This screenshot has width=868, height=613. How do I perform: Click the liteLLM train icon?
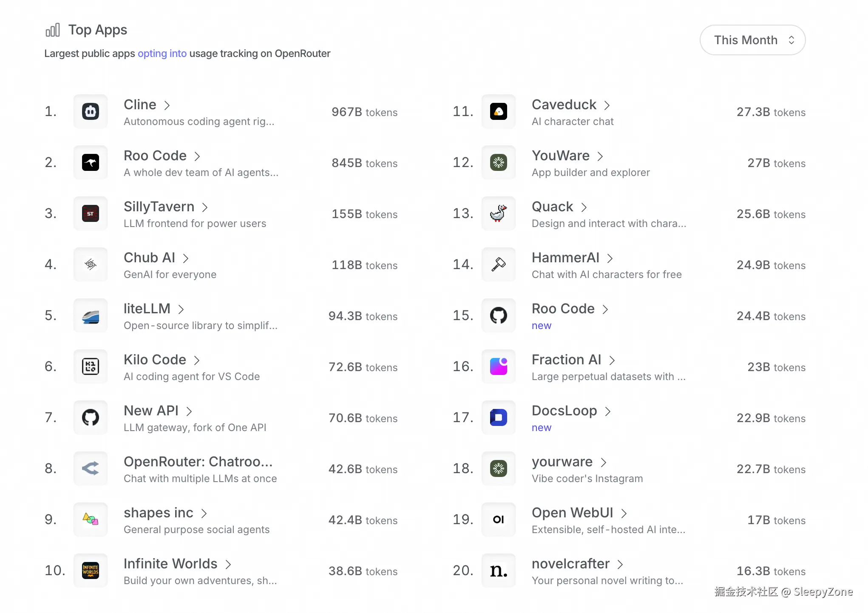(91, 315)
